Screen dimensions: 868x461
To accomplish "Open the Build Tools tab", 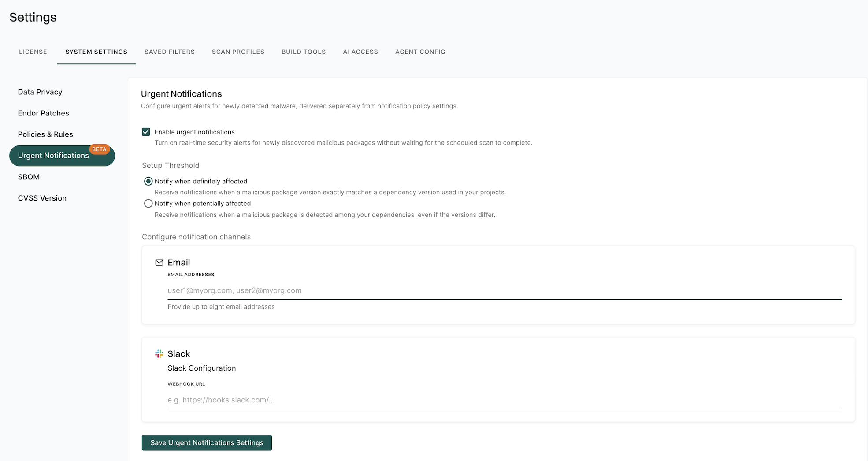I will click(x=304, y=52).
